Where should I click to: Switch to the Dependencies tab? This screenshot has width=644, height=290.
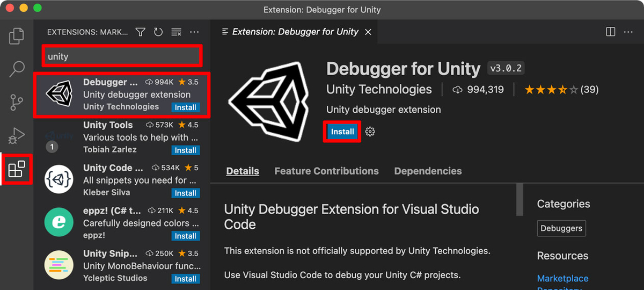(428, 171)
